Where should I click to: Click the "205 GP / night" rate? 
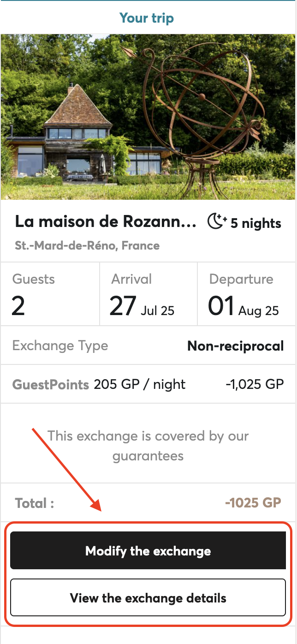(x=140, y=384)
